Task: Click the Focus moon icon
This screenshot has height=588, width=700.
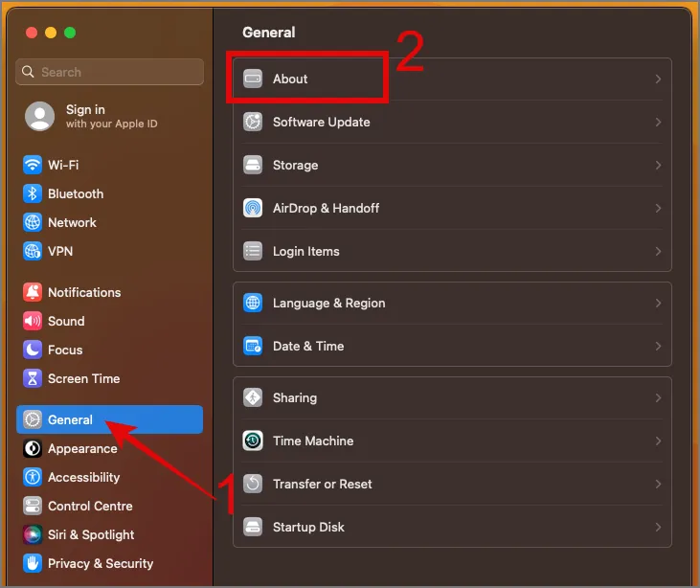Action: pyautogui.click(x=33, y=350)
